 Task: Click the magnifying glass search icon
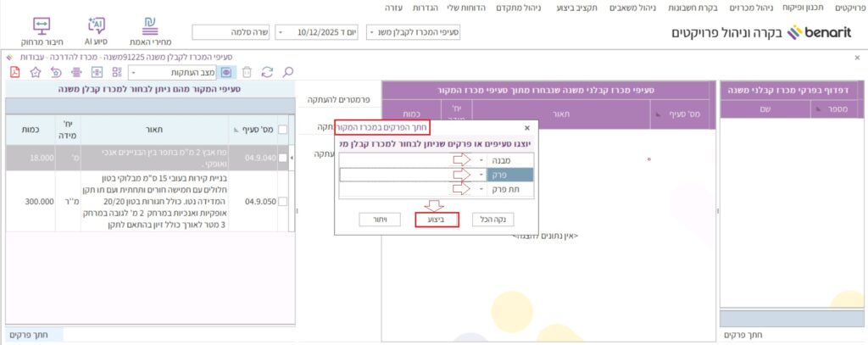pos(288,72)
